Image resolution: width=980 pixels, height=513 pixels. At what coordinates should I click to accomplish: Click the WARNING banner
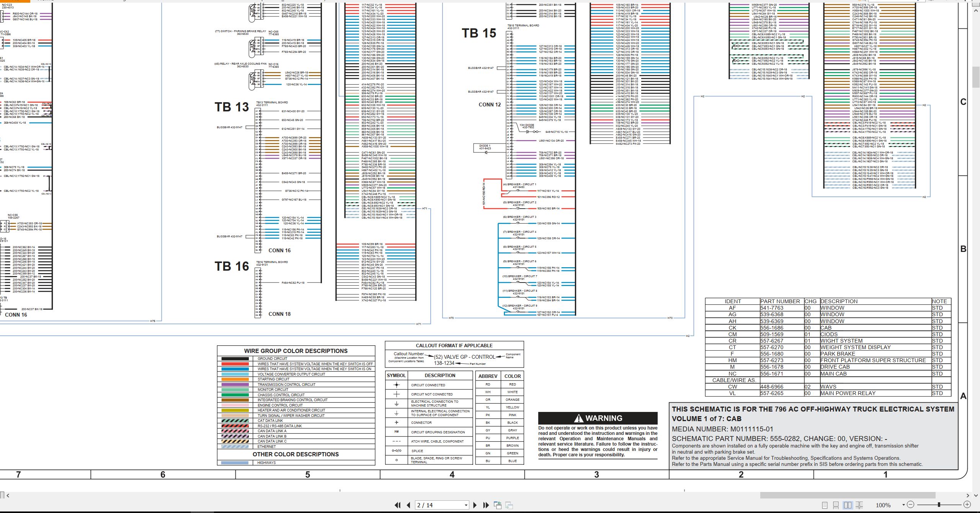coord(598,418)
